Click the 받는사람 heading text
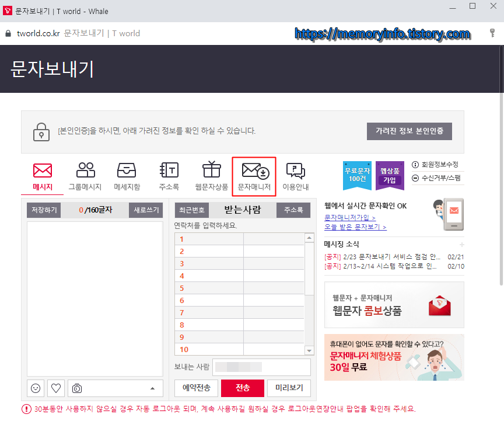Screen dimensions: 504x421 (x=242, y=210)
